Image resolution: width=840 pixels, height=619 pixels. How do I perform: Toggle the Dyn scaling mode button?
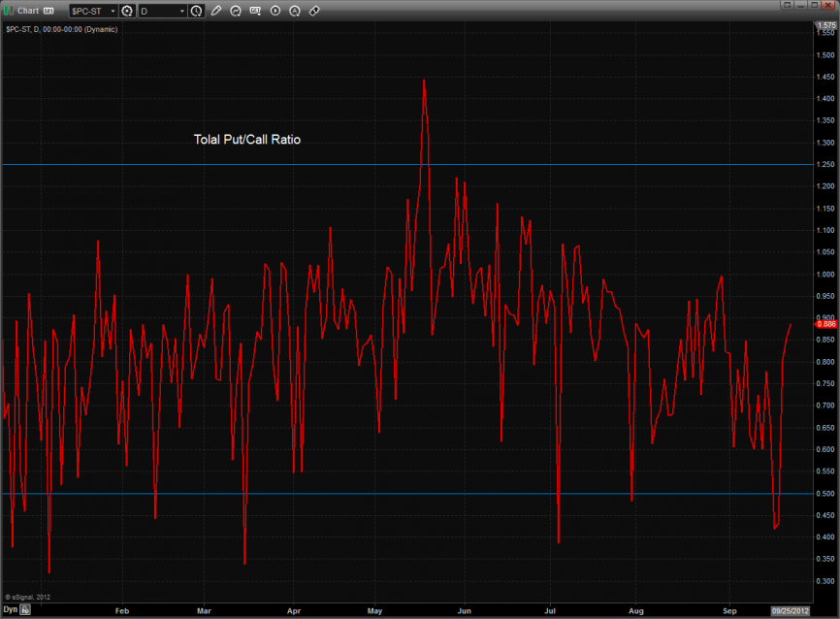[10, 610]
